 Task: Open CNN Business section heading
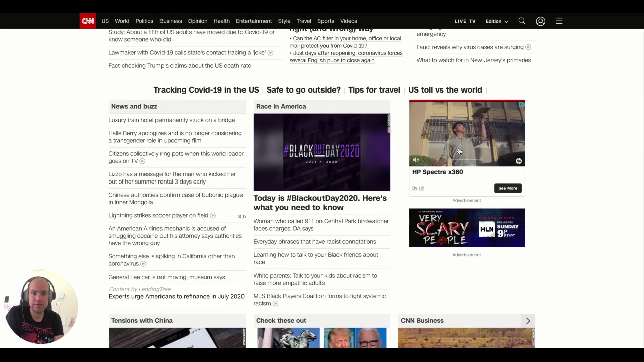[422, 321]
